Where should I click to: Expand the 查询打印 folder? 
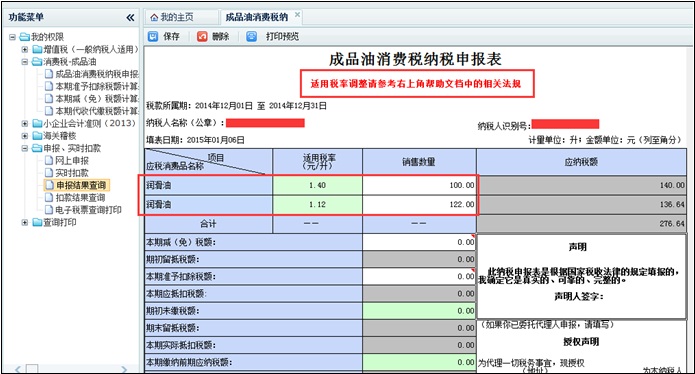[25, 222]
